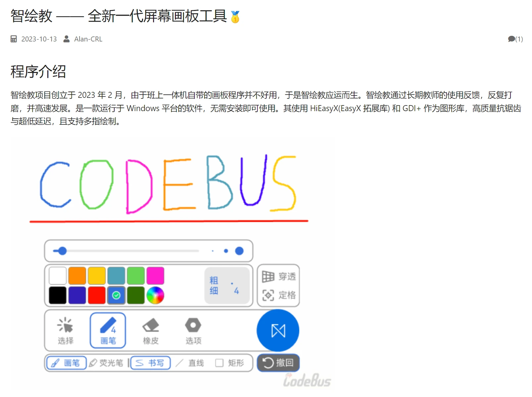Click the user icon beside Alan-CRL

[x=67, y=39]
